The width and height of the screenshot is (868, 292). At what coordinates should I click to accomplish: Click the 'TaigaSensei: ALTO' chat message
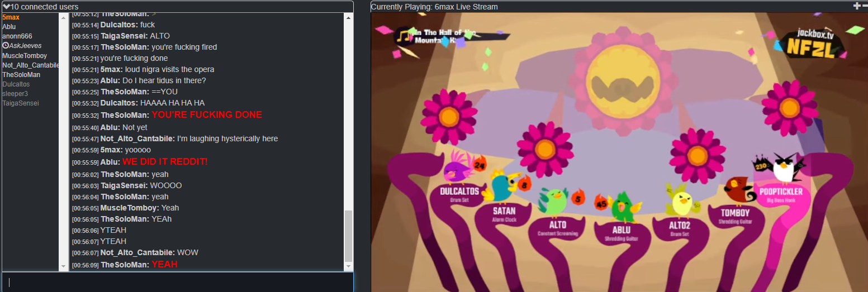click(x=121, y=36)
